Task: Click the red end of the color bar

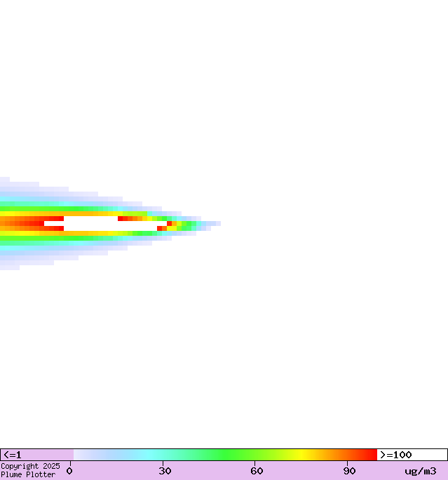Action: pyautogui.click(x=370, y=455)
